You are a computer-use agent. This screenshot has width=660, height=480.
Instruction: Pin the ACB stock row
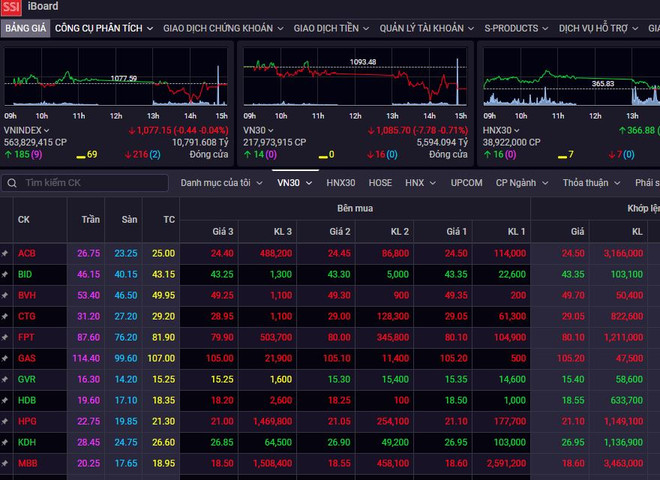(x=5, y=253)
